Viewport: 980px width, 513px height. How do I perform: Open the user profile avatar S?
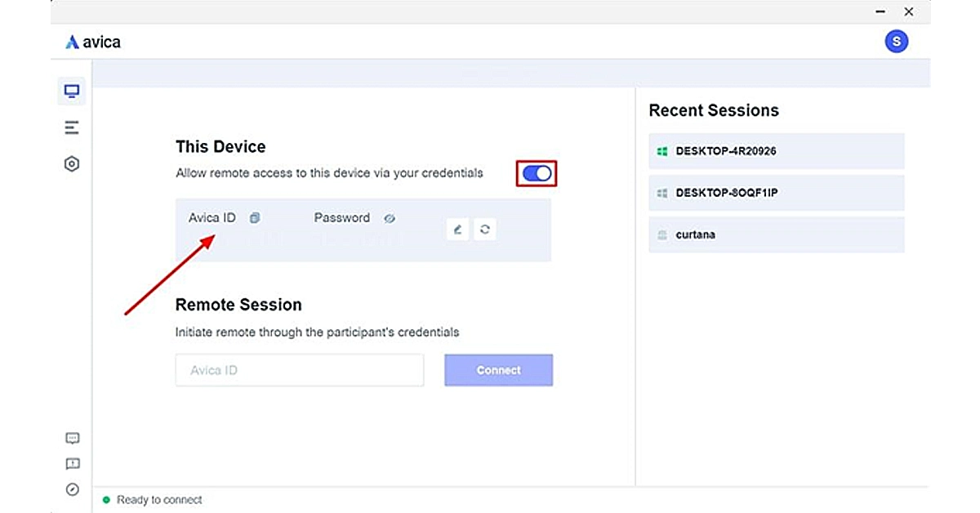897,41
